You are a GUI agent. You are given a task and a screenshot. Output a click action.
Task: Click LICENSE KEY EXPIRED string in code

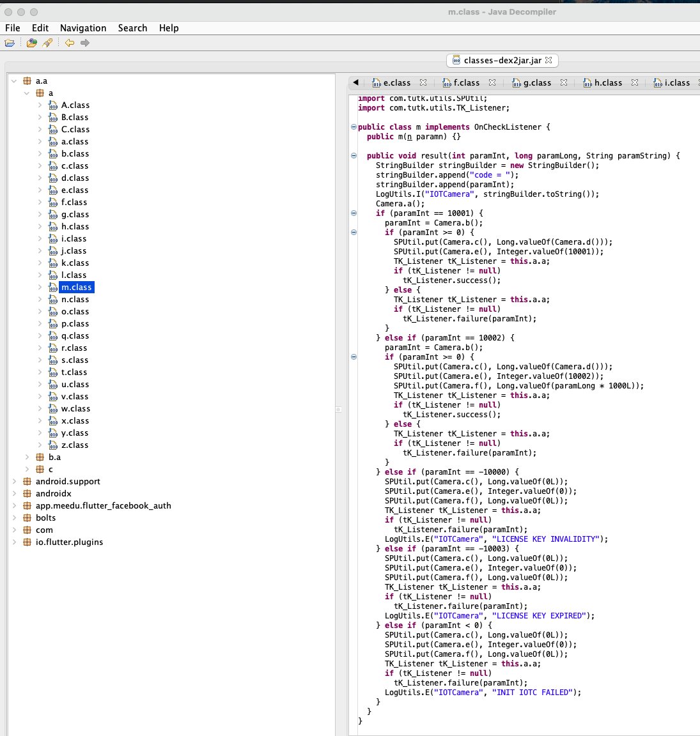(538, 616)
